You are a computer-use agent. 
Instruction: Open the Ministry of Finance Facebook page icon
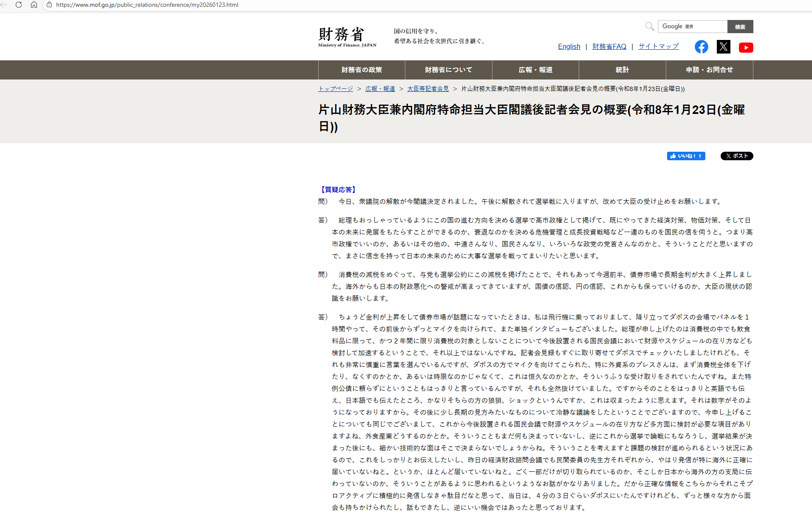coord(701,47)
